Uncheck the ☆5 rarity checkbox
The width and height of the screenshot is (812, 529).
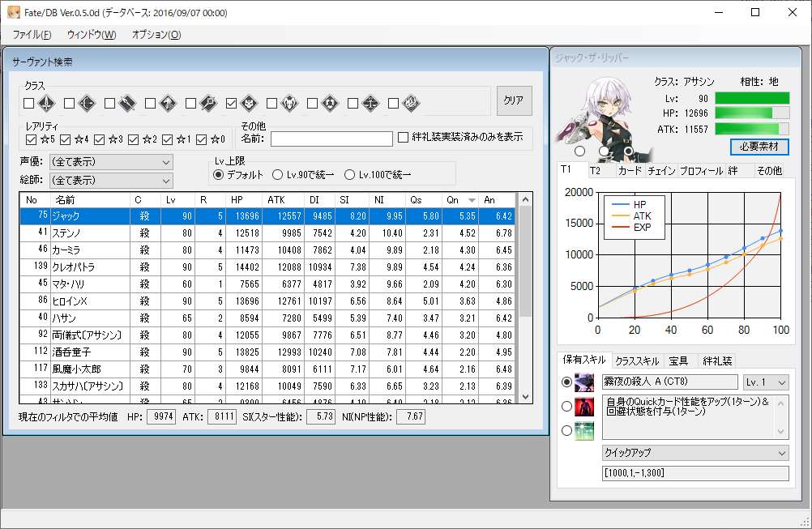pyautogui.click(x=32, y=139)
